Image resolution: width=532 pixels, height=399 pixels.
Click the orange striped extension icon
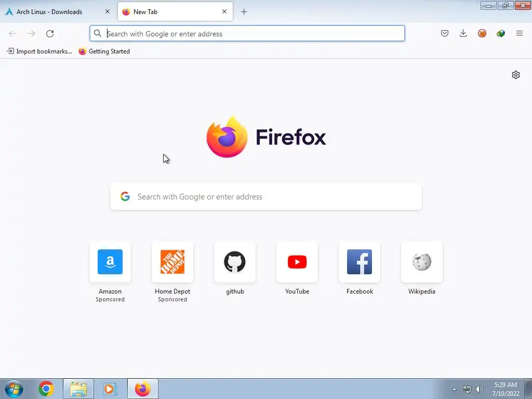(482, 33)
